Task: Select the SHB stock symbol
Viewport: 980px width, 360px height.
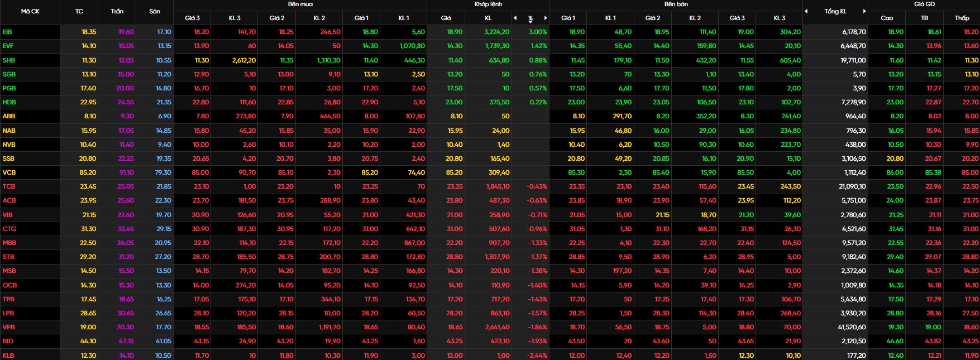Action: (x=8, y=60)
